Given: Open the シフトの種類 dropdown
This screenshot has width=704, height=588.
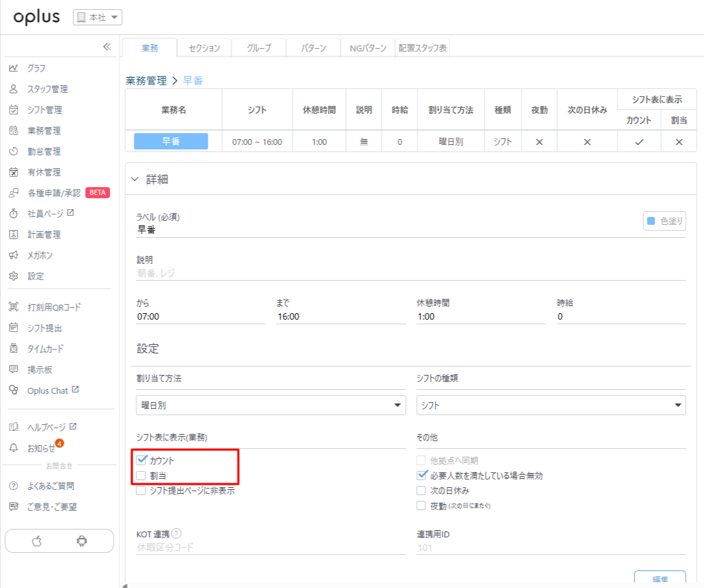Looking at the screenshot, I should (551, 405).
